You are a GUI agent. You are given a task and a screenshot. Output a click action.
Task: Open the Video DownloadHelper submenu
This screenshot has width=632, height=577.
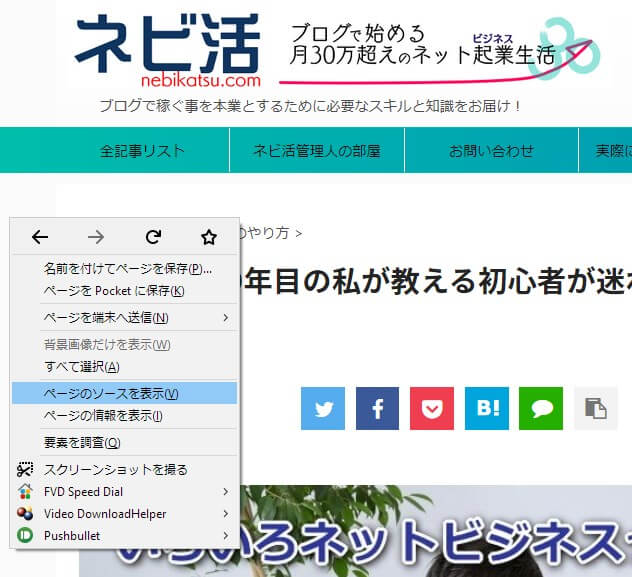pos(125,513)
